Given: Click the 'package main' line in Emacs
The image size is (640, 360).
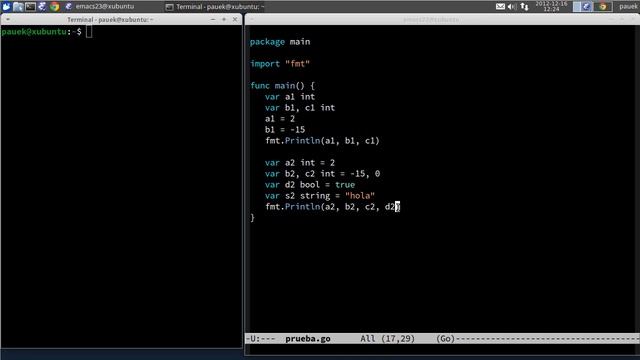Looking at the screenshot, I should tap(280, 42).
